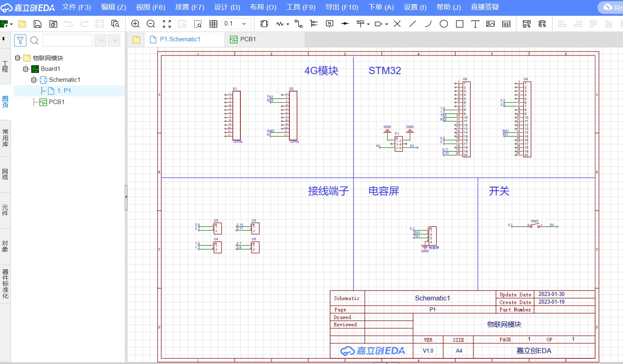Select the rectangle drawing tool
This screenshot has width=623, height=364.
click(x=460, y=24)
